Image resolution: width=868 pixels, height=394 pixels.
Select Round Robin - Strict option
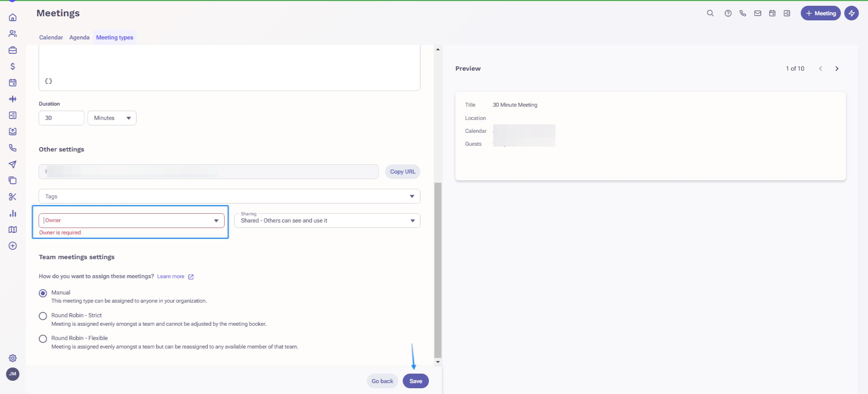43,316
